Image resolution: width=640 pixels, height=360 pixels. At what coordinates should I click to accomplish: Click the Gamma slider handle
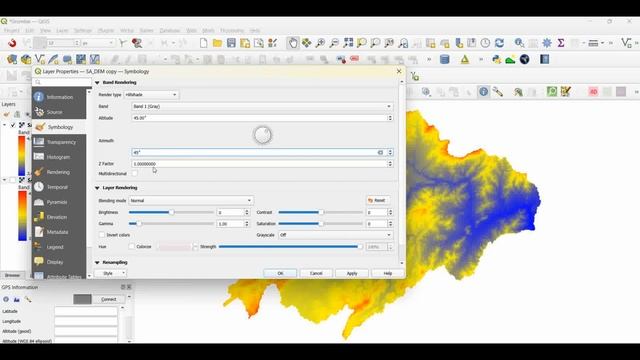pos(138,224)
